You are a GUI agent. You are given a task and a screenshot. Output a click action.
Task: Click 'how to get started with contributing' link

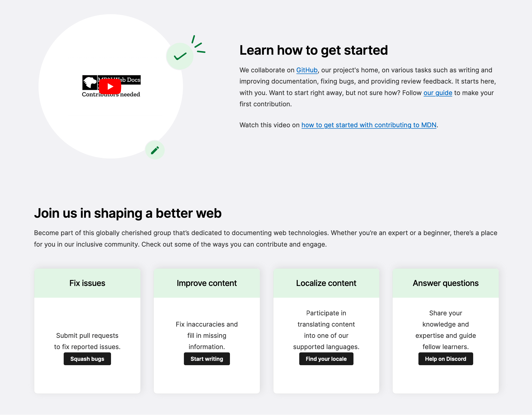[369, 125]
